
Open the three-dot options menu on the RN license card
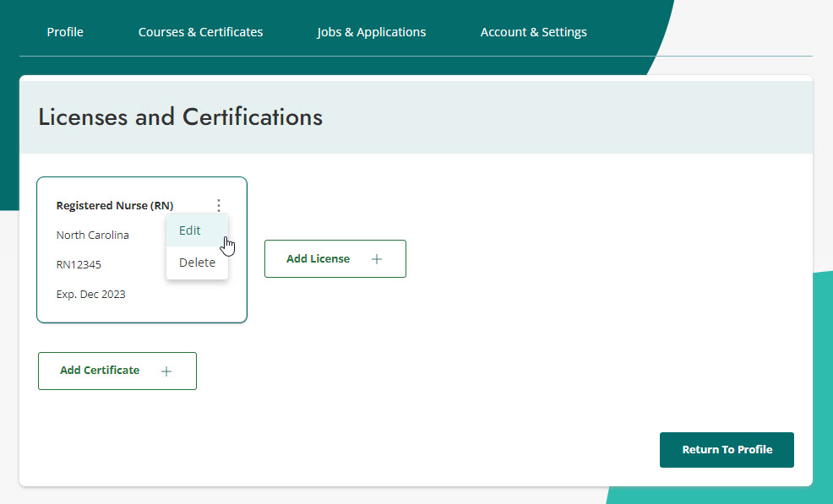pos(219,204)
